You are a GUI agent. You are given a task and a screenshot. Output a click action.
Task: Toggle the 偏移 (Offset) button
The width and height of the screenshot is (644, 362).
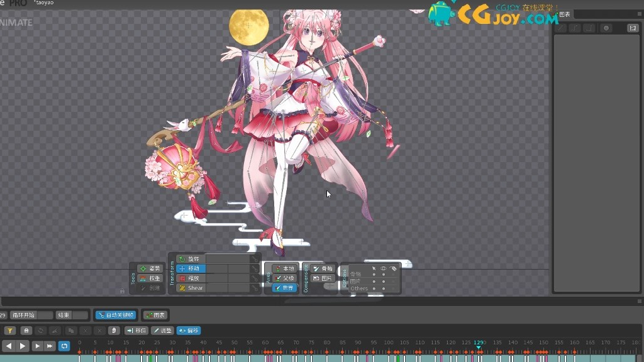pyautogui.click(x=189, y=331)
